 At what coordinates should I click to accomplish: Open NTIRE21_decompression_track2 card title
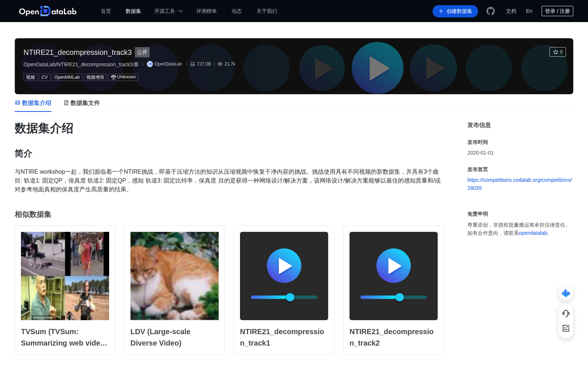coord(391,337)
